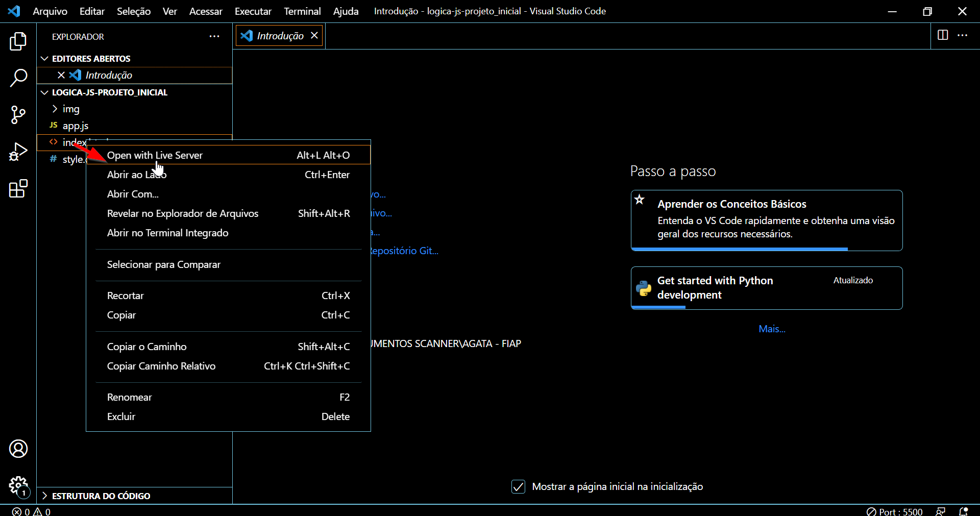Viewport: 980px width, 516px height.
Task: Select Copiar o Caminho
Action: [228, 347]
